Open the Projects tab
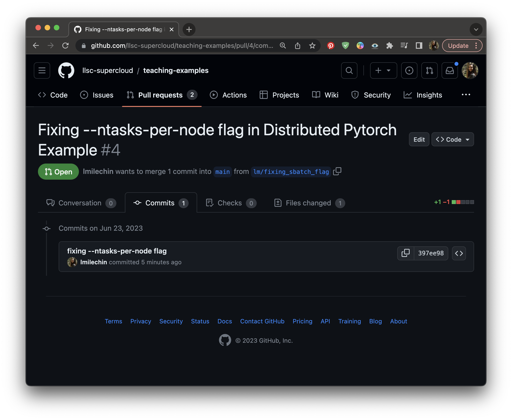 point(279,95)
